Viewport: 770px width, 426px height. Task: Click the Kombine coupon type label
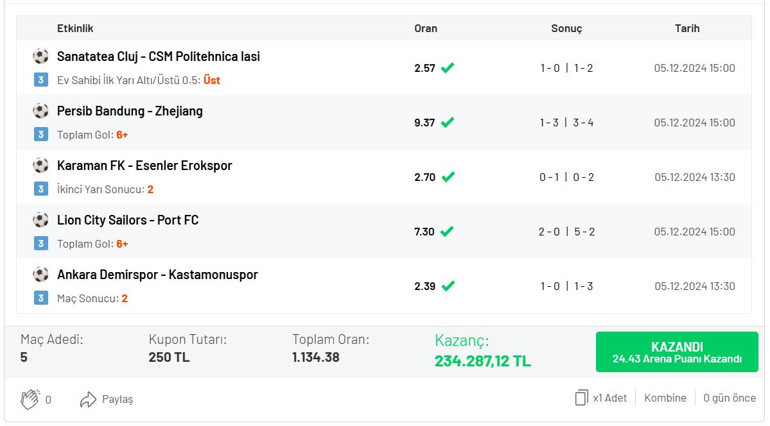pyautogui.click(x=665, y=398)
